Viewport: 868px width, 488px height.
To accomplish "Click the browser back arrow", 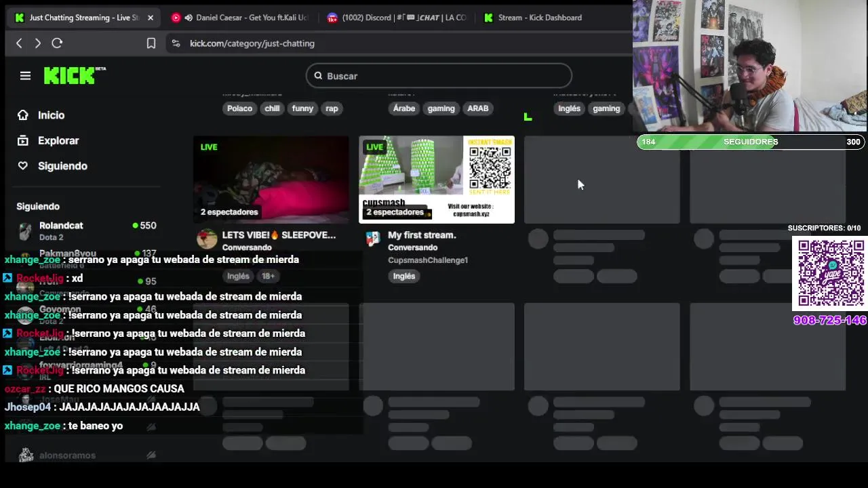I will (x=19, y=43).
